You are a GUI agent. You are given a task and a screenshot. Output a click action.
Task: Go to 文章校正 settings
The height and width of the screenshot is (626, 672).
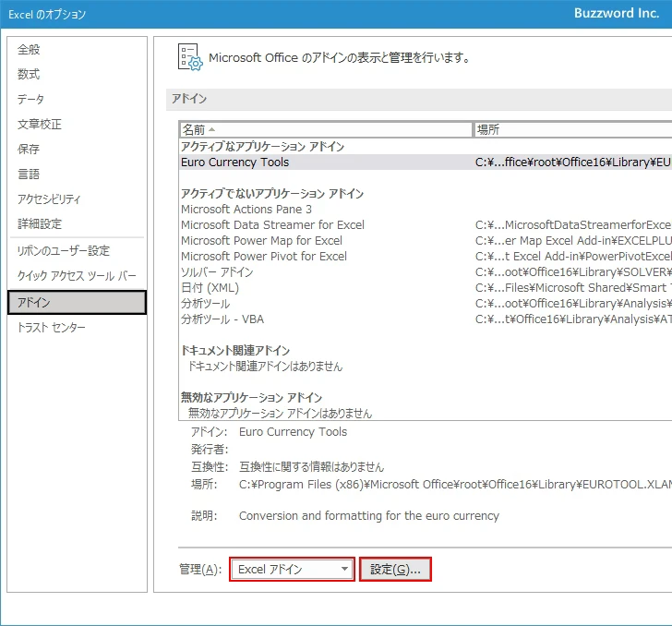(x=78, y=124)
